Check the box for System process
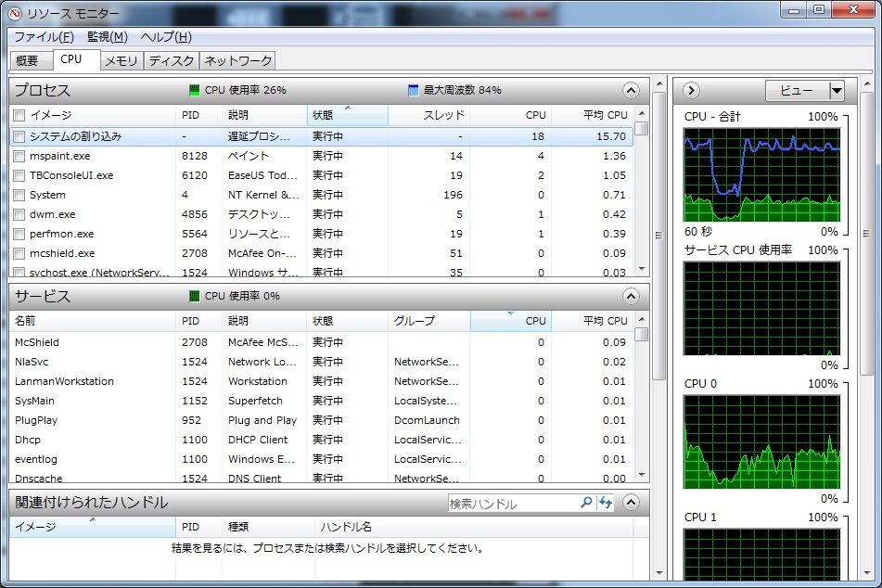 pos(19,195)
